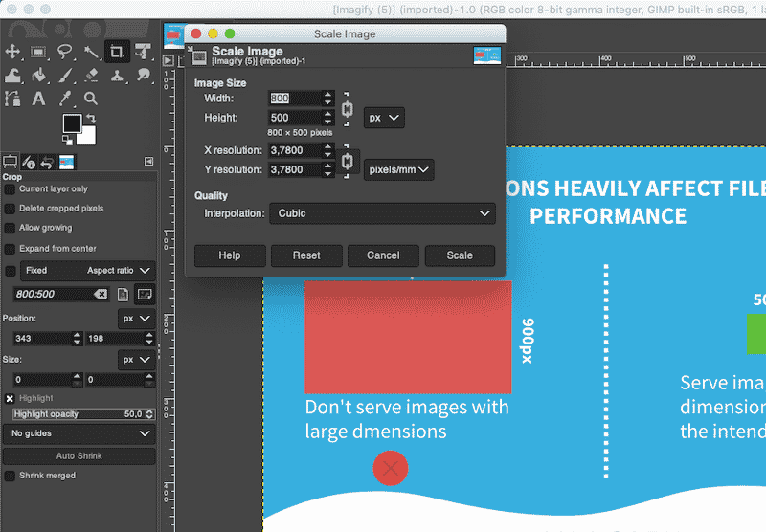The width and height of the screenshot is (766, 532).
Task: Click the Auto Shrink button
Action: [x=79, y=455]
